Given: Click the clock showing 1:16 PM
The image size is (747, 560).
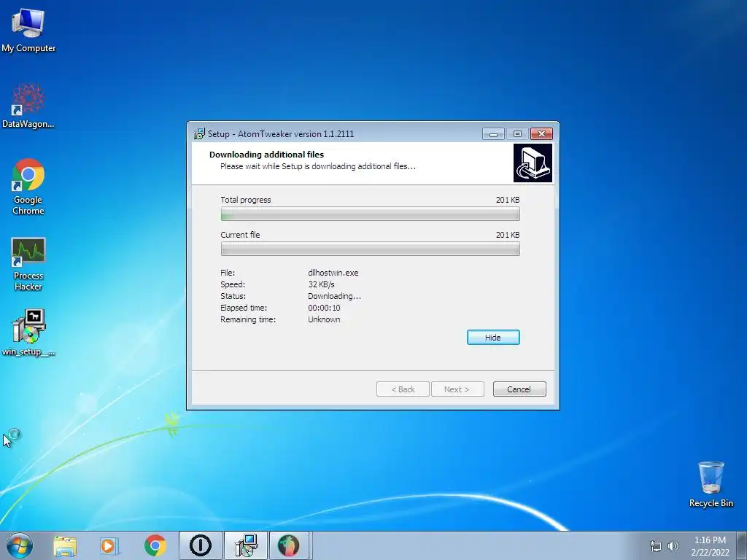Looking at the screenshot, I should click(x=710, y=546).
